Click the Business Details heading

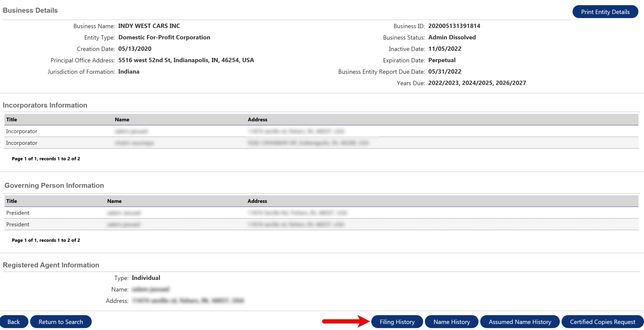[x=30, y=10]
